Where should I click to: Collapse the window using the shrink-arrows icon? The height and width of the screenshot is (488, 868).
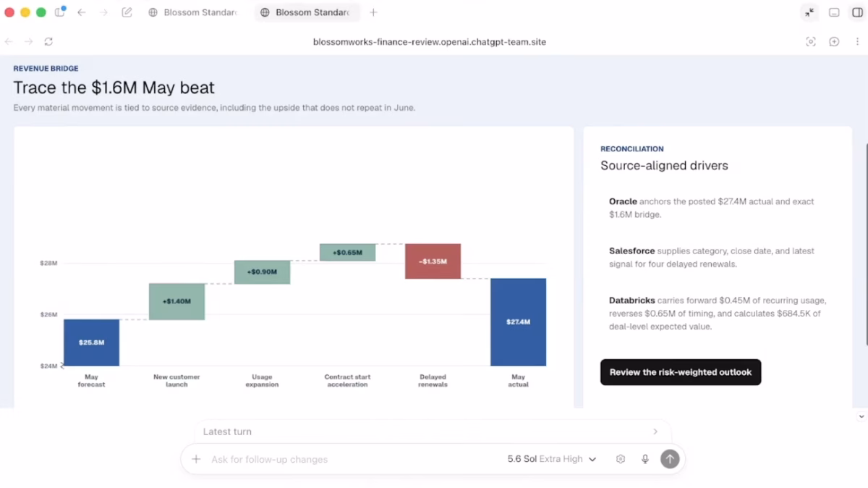pos(809,12)
